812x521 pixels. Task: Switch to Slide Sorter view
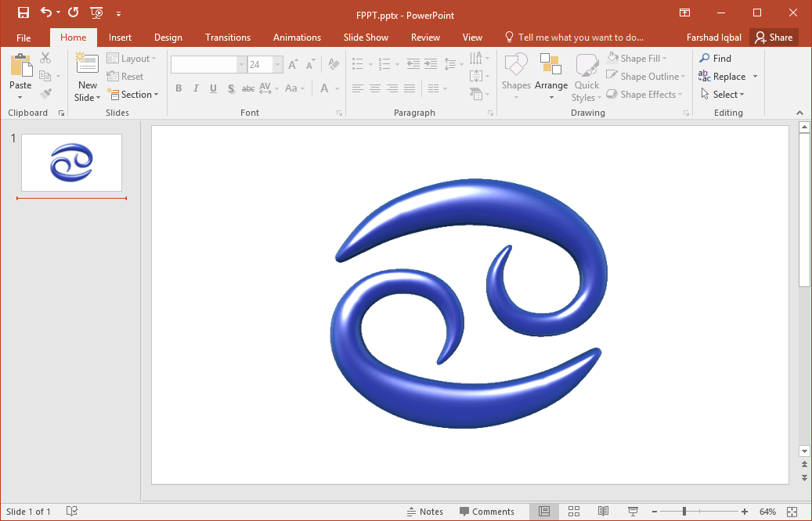574,512
